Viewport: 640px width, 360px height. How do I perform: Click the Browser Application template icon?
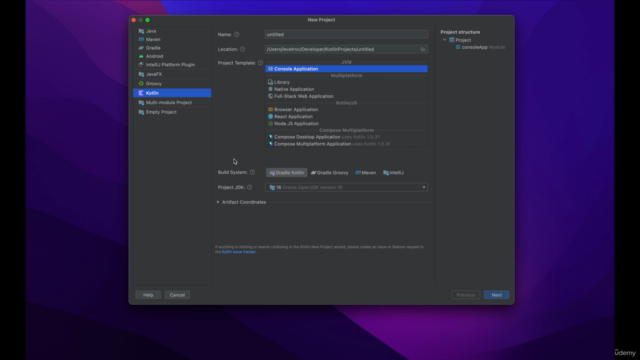click(x=270, y=109)
